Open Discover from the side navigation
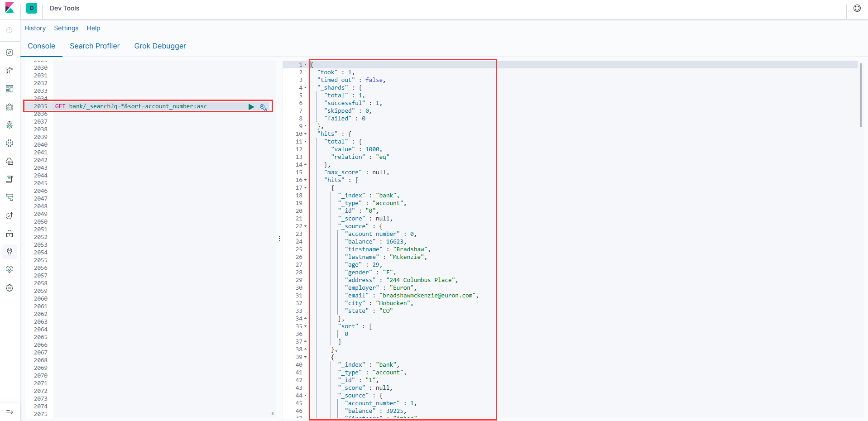868x421 pixels. (10, 53)
